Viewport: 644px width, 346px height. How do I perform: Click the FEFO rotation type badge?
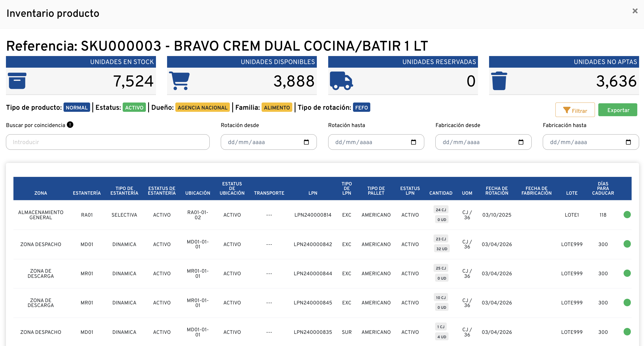(361, 107)
